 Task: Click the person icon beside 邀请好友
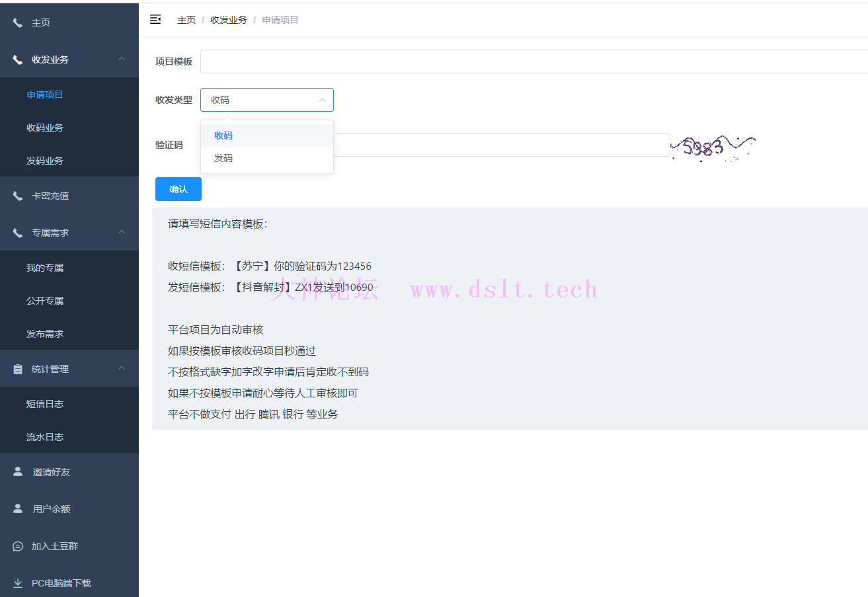[18, 472]
